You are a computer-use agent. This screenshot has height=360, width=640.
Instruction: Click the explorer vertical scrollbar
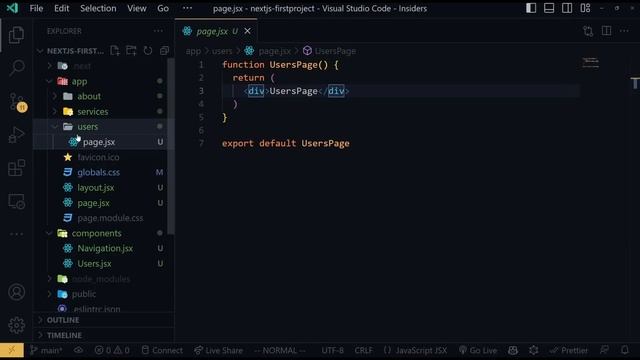171,146
